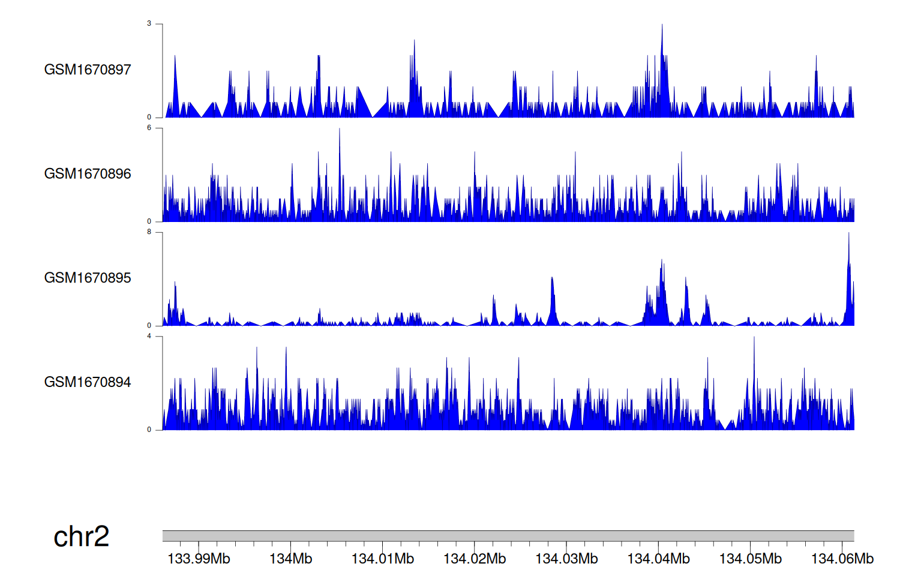Screen dimensions: 900x588
Task: Select the 134.02Mb tick label
Action: tap(475, 559)
